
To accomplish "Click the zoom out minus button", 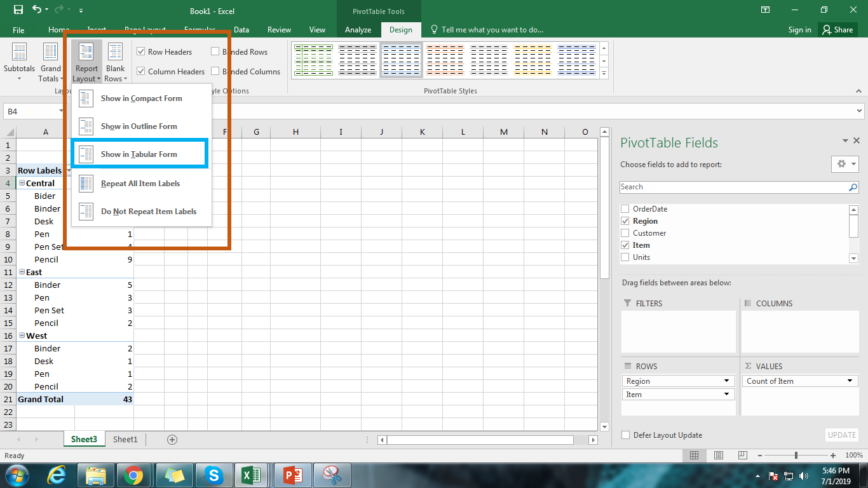I will (x=760, y=456).
